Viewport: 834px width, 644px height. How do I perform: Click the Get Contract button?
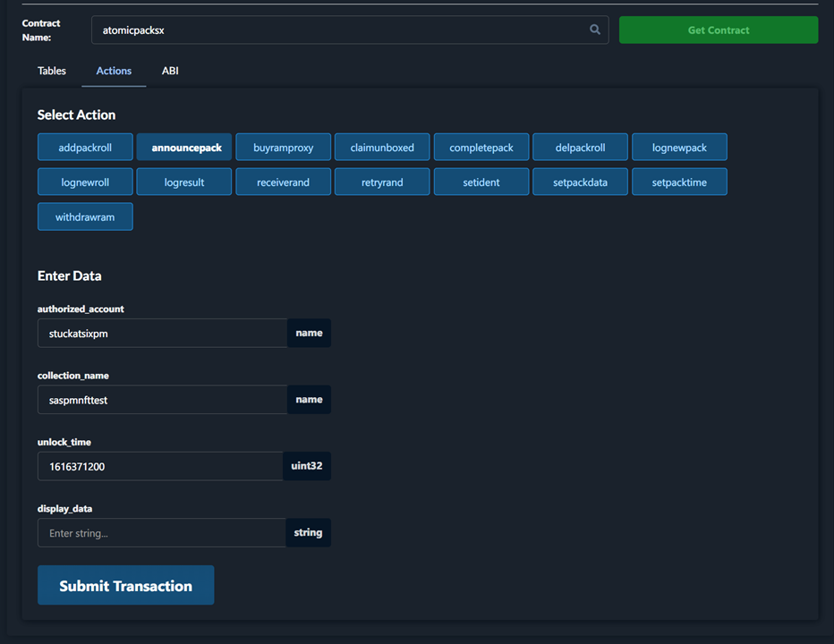(x=718, y=30)
